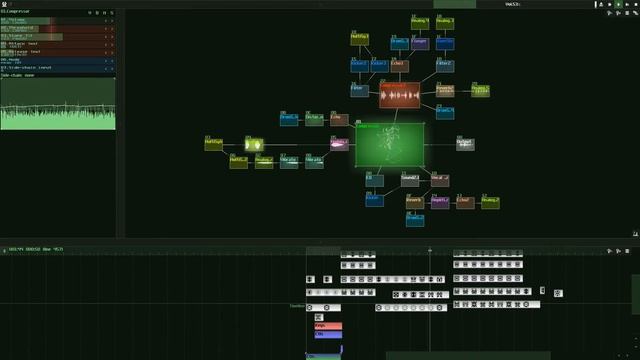Click the small icon left of timeline position readout
Screen dimensions: 640x360
(4, 251)
